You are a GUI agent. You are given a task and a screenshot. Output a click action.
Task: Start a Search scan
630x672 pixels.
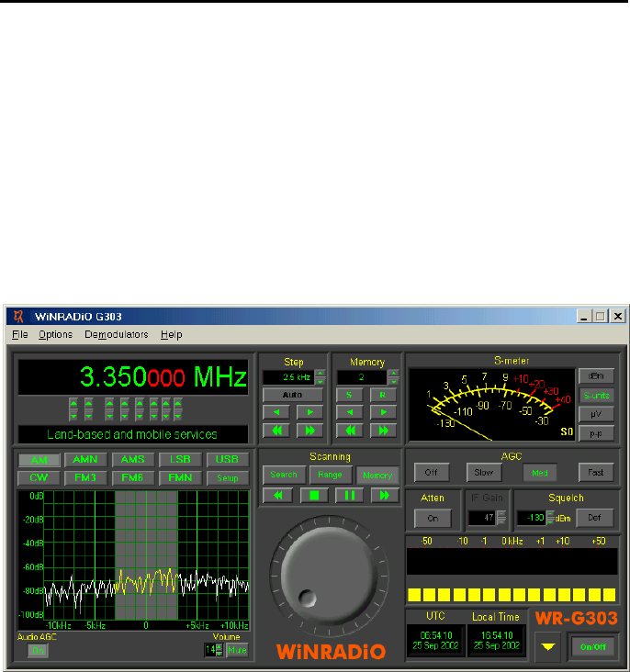(284, 475)
